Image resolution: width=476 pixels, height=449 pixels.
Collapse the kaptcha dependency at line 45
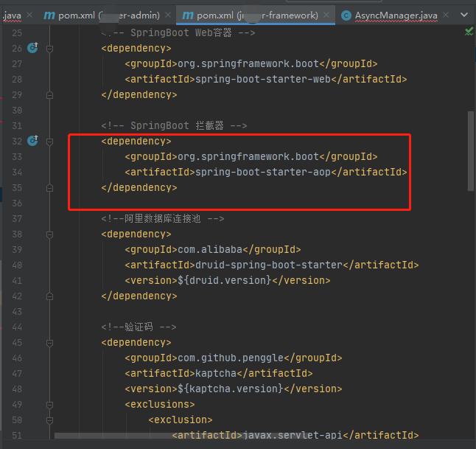coord(50,343)
